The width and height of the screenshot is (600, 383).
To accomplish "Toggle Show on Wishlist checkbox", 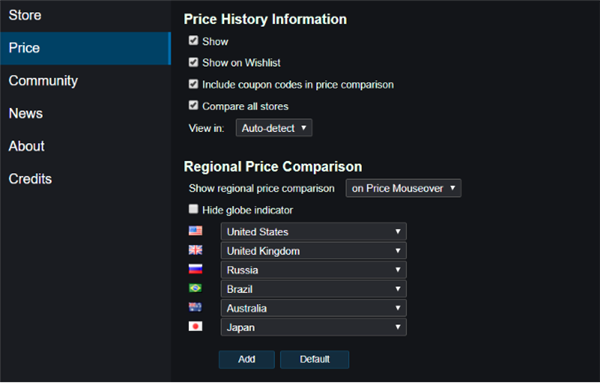I will click(x=193, y=62).
